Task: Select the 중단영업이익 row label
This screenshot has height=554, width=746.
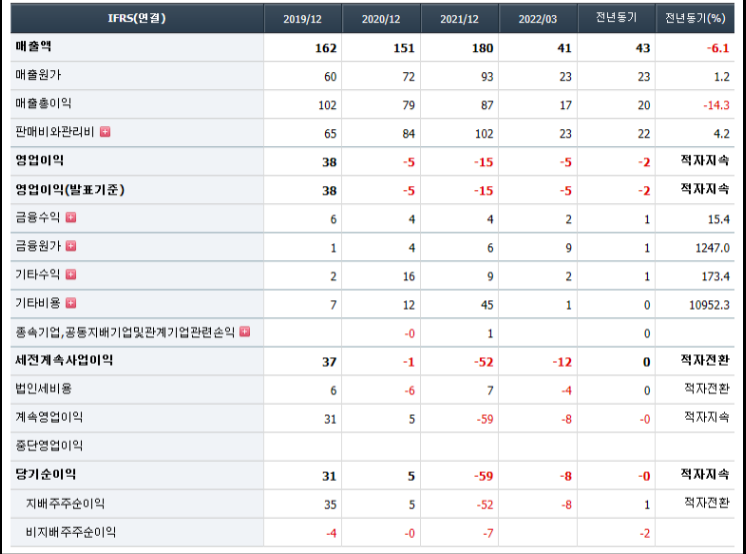Action: point(49,446)
